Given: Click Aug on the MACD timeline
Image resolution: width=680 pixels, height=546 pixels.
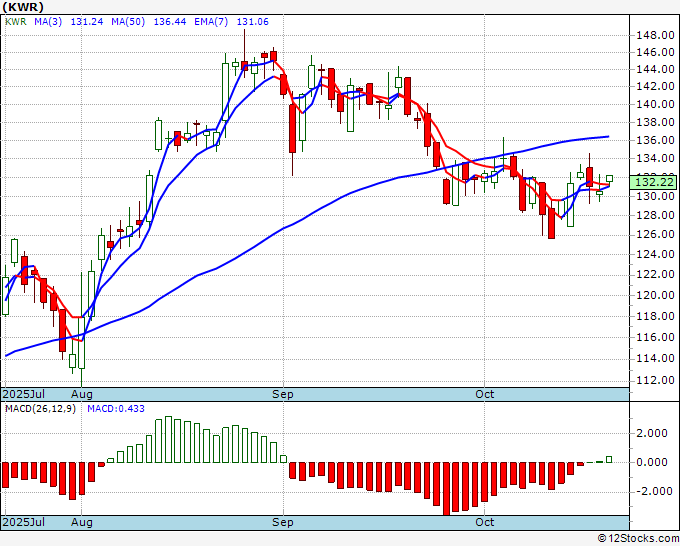Looking at the screenshot, I should coord(82,522).
